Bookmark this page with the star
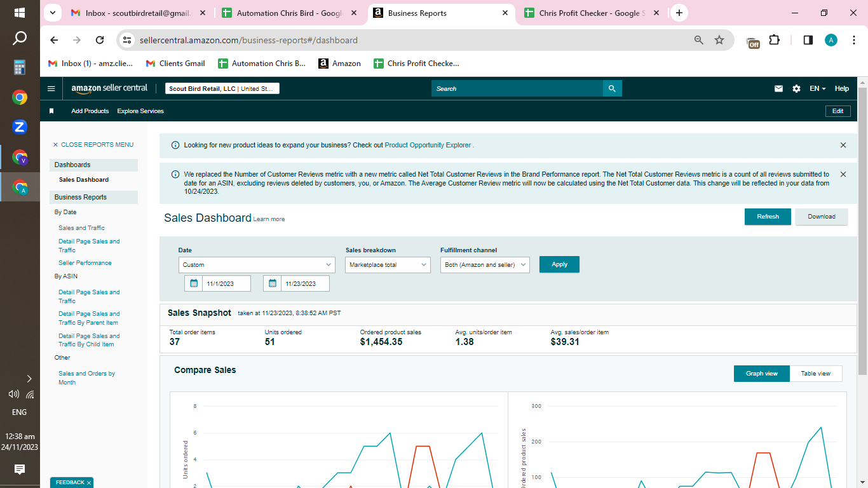Viewport: 868px width, 488px height. 719,40
